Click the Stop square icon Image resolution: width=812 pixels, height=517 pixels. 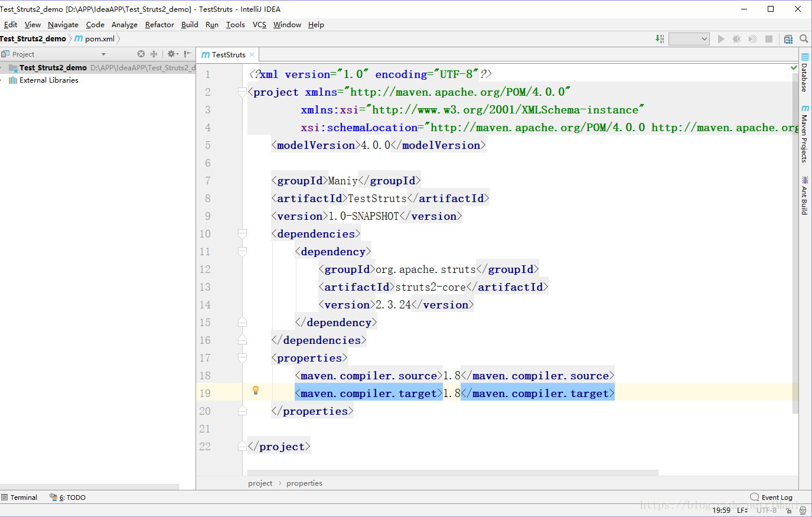click(769, 39)
